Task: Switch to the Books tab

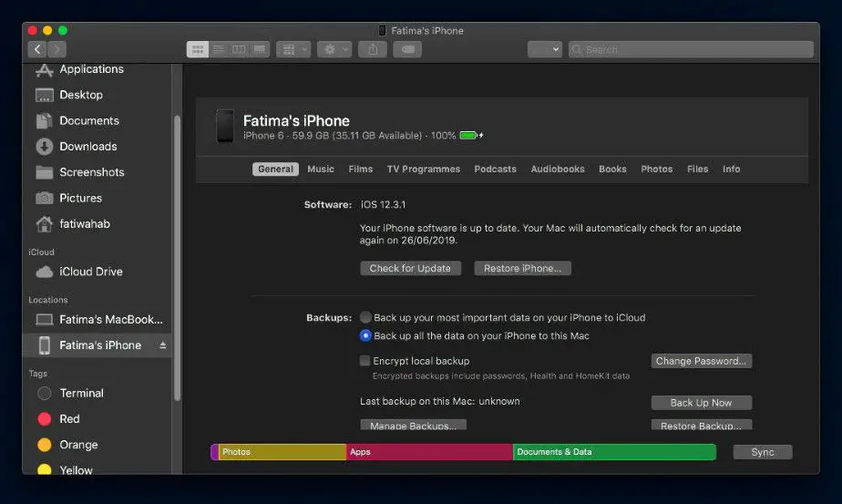Action: 612,170
